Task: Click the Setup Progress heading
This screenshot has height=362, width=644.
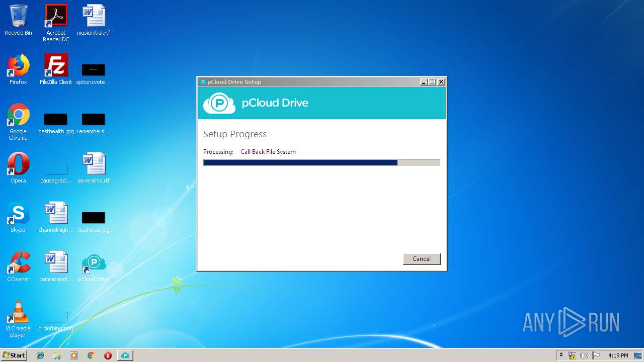Action: [x=235, y=134]
